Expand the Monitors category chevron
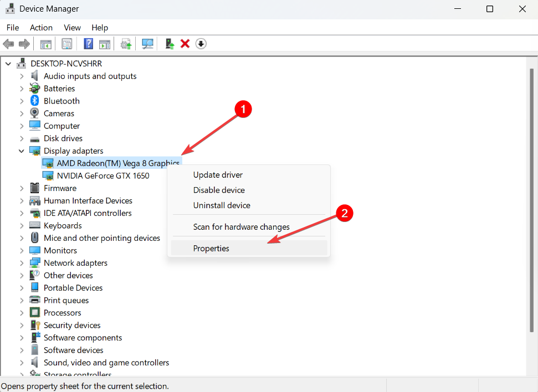This screenshot has height=392, width=538. pos(22,250)
